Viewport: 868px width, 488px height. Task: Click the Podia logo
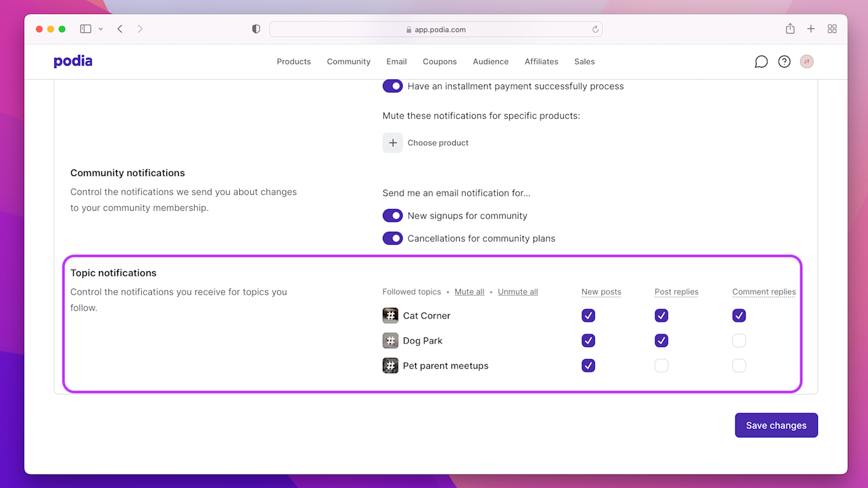pyautogui.click(x=73, y=61)
